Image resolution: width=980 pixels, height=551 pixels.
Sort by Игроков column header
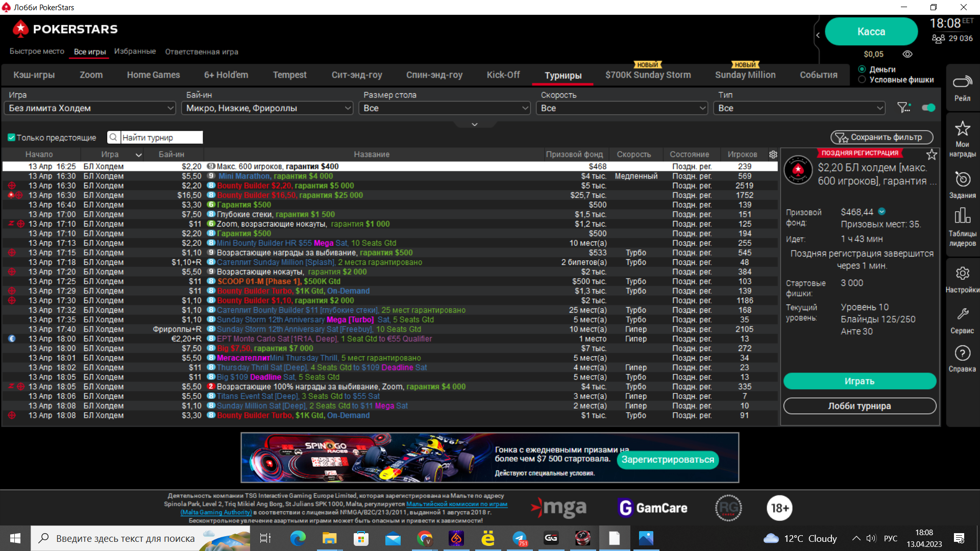click(742, 155)
